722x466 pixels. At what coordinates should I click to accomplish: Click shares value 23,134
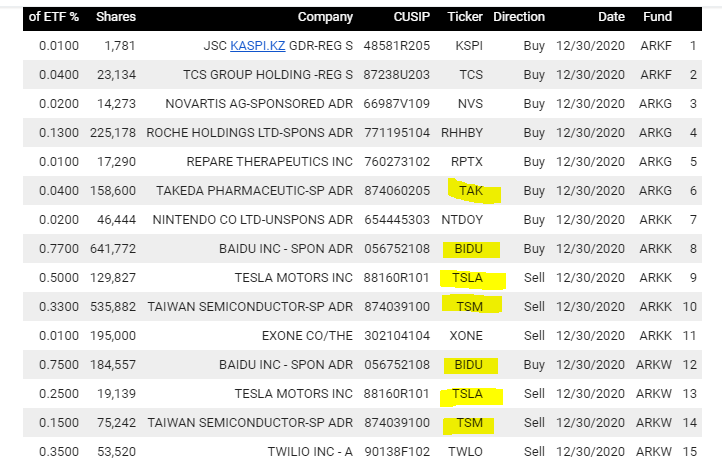click(x=116, y=75)
